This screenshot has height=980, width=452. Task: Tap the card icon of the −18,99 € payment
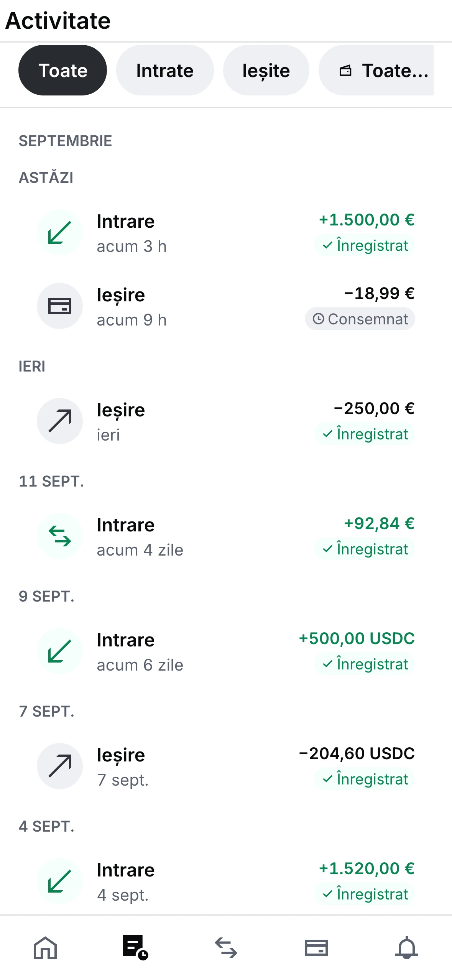(60, 306)
